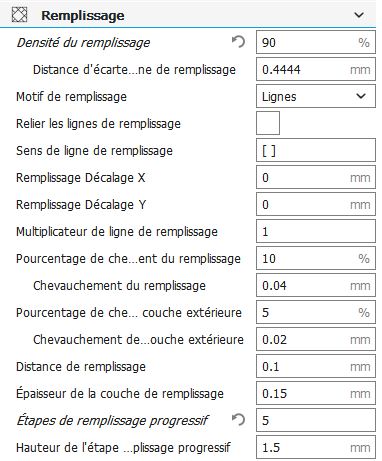Click the Remplissage section header title
The width and height of the screenshot is (382, 461).
click(83, 15)
